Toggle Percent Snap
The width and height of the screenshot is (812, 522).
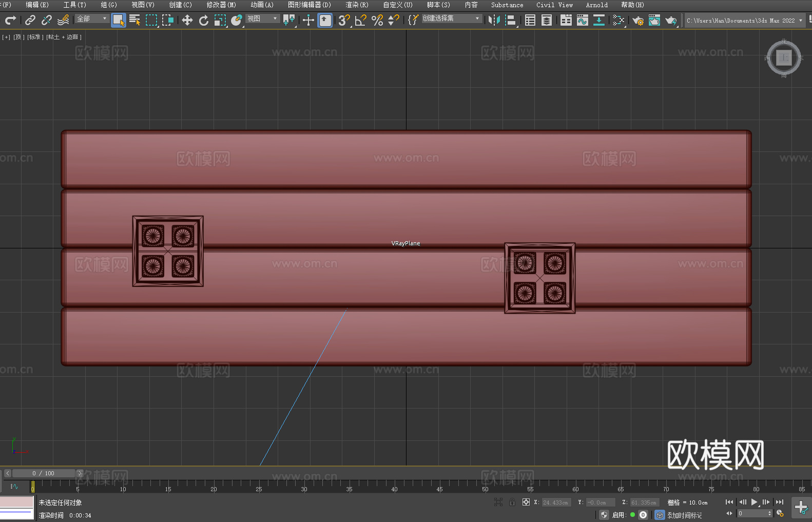(377, 20)
